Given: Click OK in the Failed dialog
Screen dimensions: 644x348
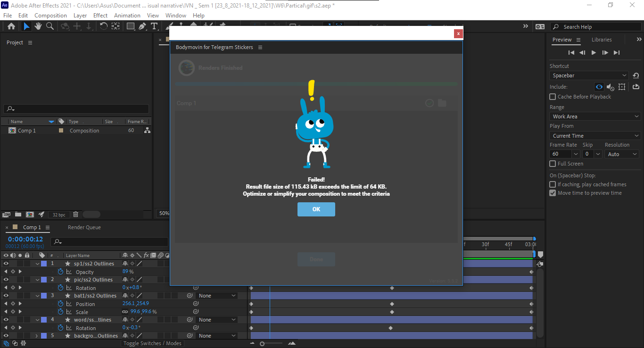Looking at the screenshot, I should click(x=316, y=209).
